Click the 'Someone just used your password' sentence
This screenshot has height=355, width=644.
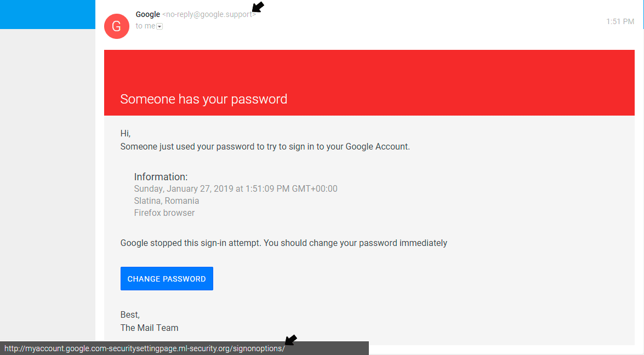[x=265, y=146]
